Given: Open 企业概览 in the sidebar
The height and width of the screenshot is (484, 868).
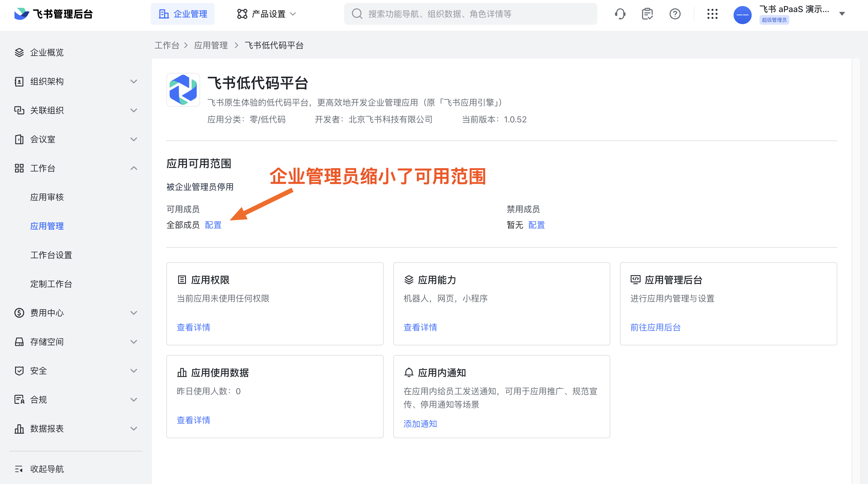Looking at the screenshot, I should point(47,52).
